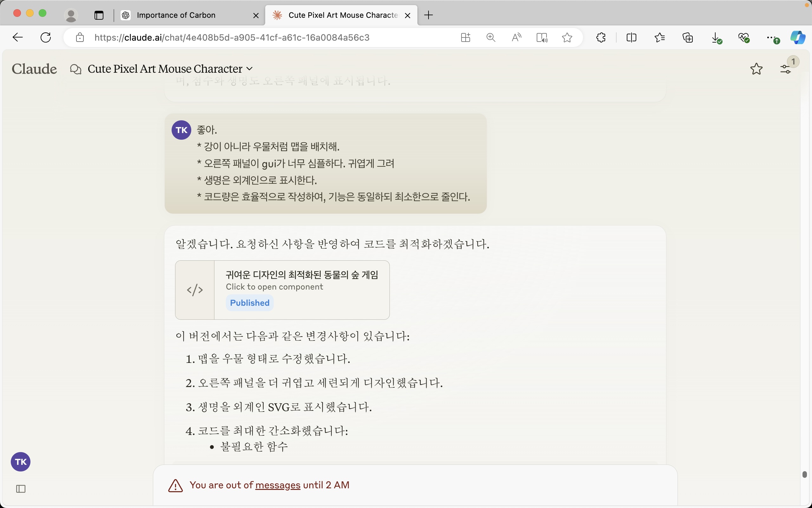Screen dimensions: 812x508
Task: Click the page vertical scrollbar thumb
Action: tap(805, 474)
